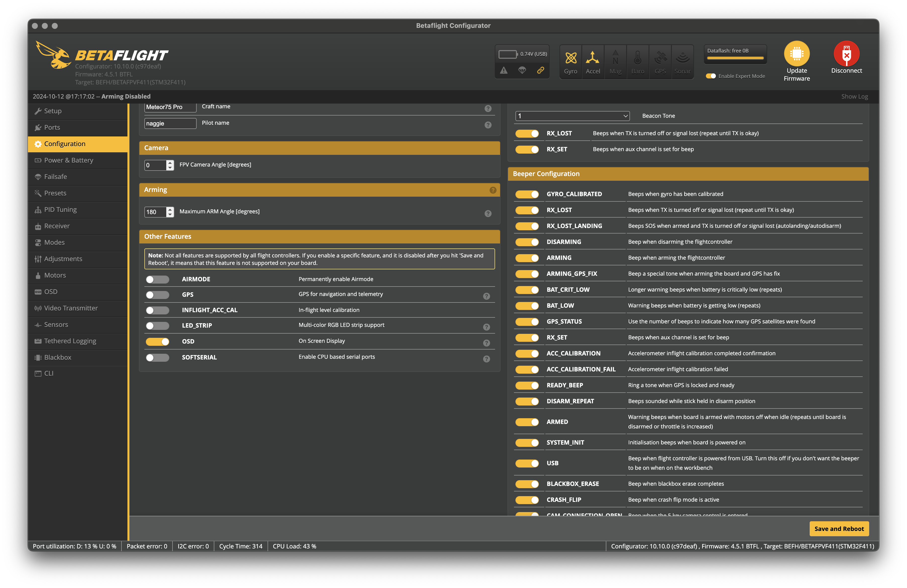Viewport: 907px width, 588px height.
Task: Click the warning triangle status icon
Action: tap(504, 70)
